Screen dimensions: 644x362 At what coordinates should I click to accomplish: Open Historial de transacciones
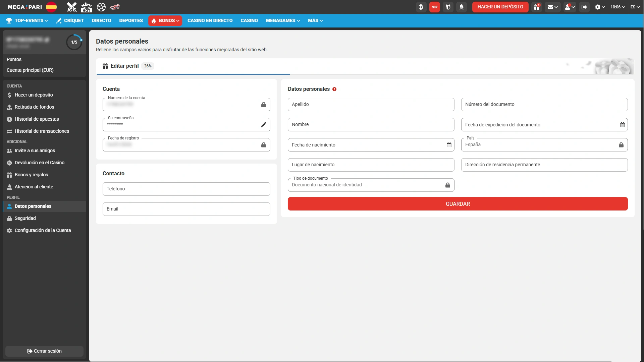tap(44, 131)
